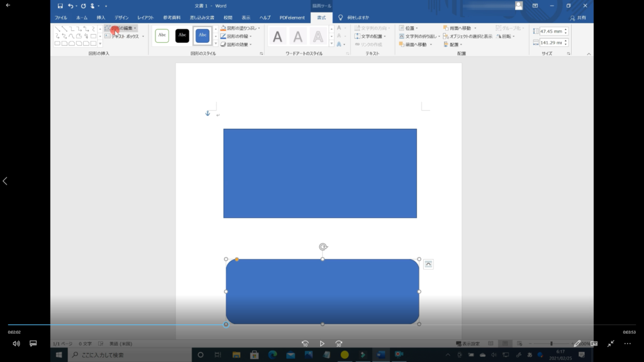Screen dimensions: 644x362
Task: Open the レイアウト ribbon tab
Action: (145, 18)
